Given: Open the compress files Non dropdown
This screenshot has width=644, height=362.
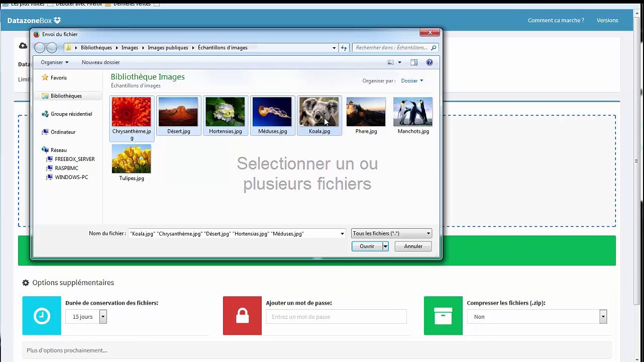Looking at the screenshot, I should (537, 317).
